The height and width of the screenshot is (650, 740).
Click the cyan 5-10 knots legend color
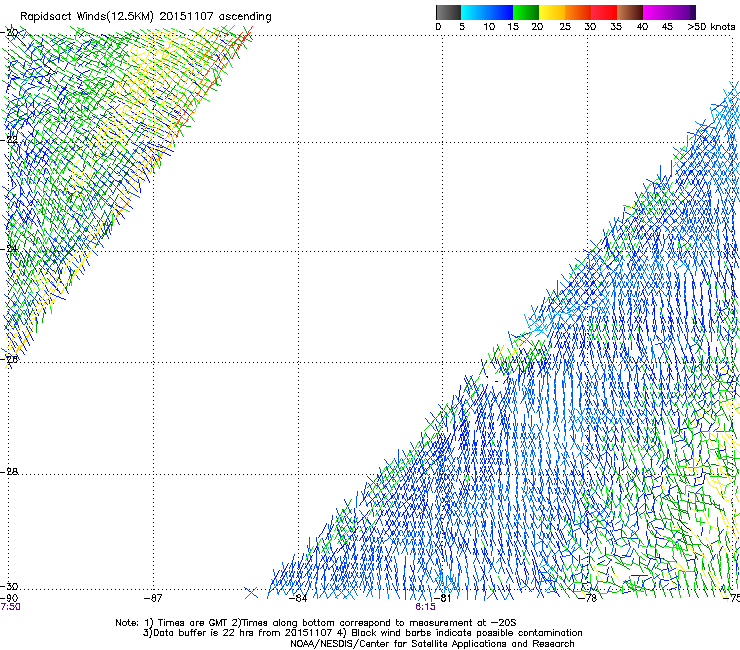473,12
